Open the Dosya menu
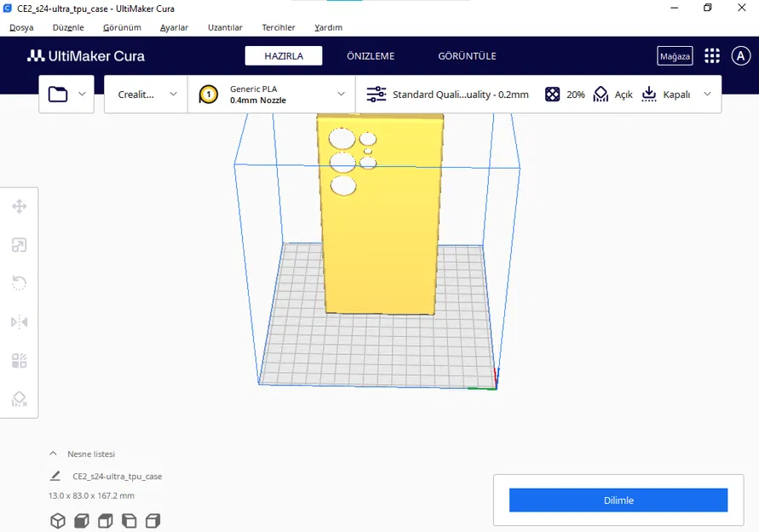The image size is (759, 532). pyautogui.click(x=21, y=27)
